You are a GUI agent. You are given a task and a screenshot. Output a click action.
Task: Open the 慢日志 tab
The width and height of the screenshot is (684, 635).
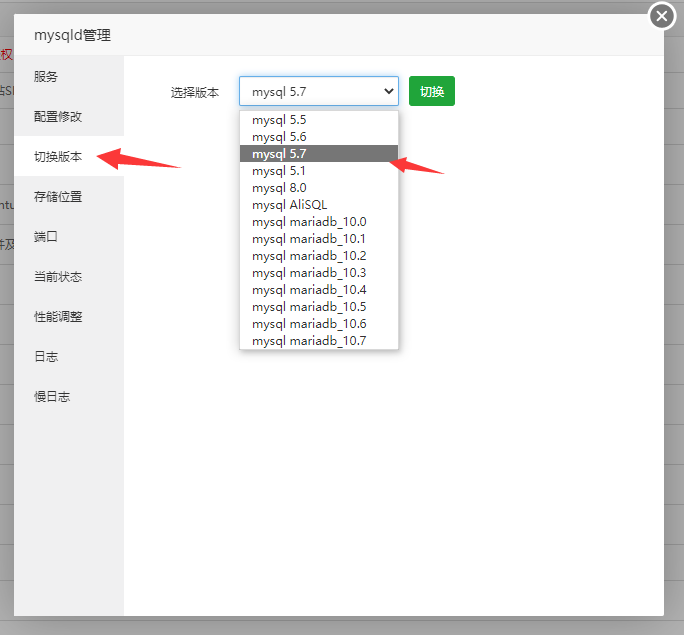[69, 397]
